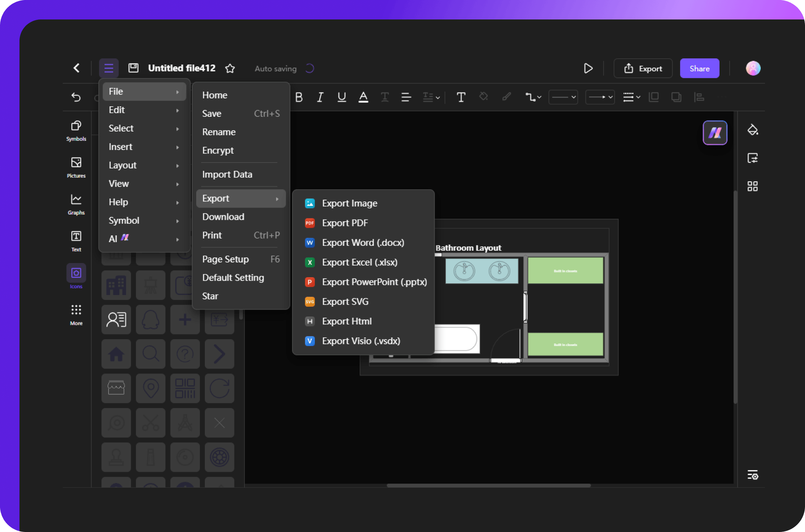Open the line style dropdown
The height and width of the screenshot is (532, 805).
[563, 97]
